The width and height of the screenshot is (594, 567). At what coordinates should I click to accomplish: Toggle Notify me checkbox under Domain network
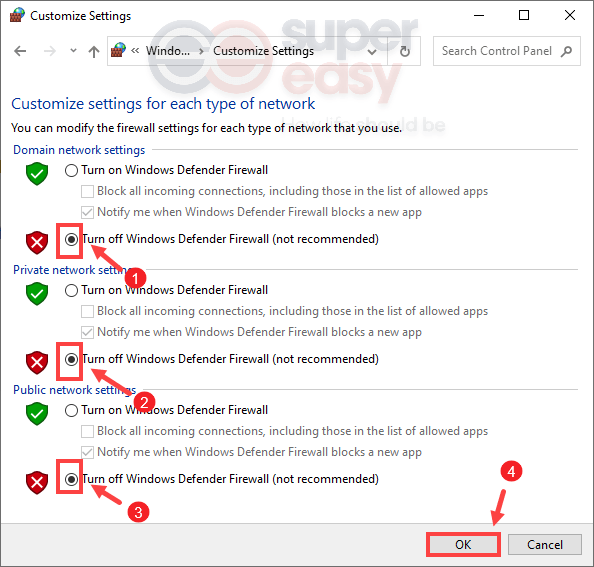point(88,212)
